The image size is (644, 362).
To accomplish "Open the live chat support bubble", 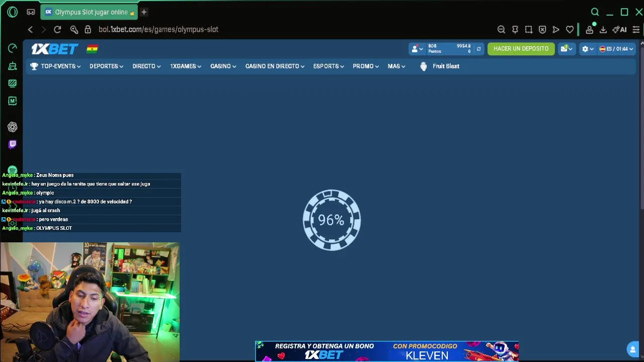I will pyautogui.click(x=632, y=349).
